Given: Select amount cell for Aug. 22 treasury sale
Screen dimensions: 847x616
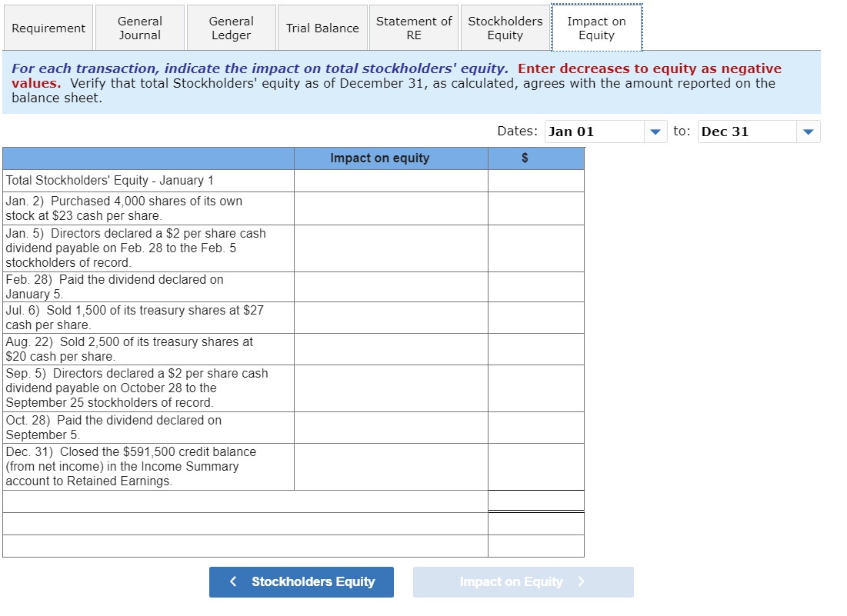Looking at the screenshot, I should pyautogui.click(x=536, y=349).
